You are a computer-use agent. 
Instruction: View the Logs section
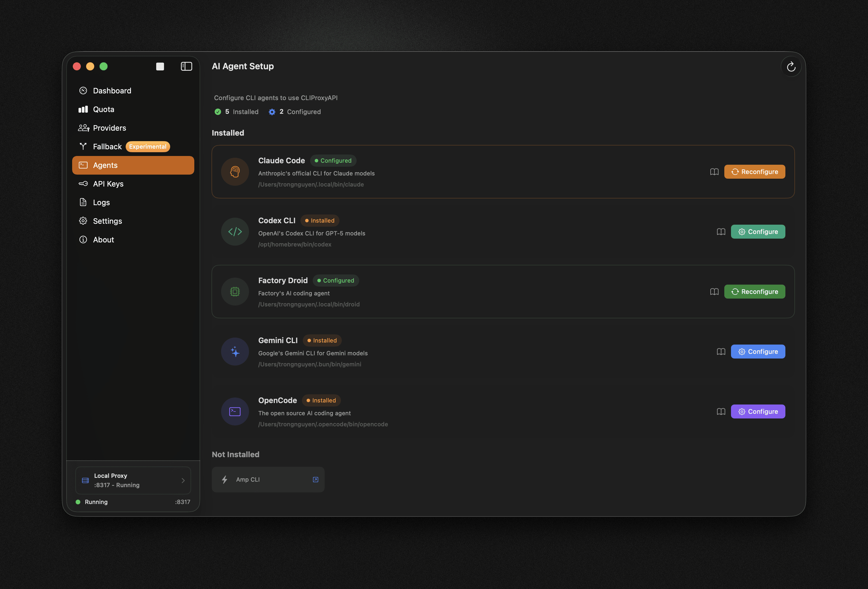133,203
